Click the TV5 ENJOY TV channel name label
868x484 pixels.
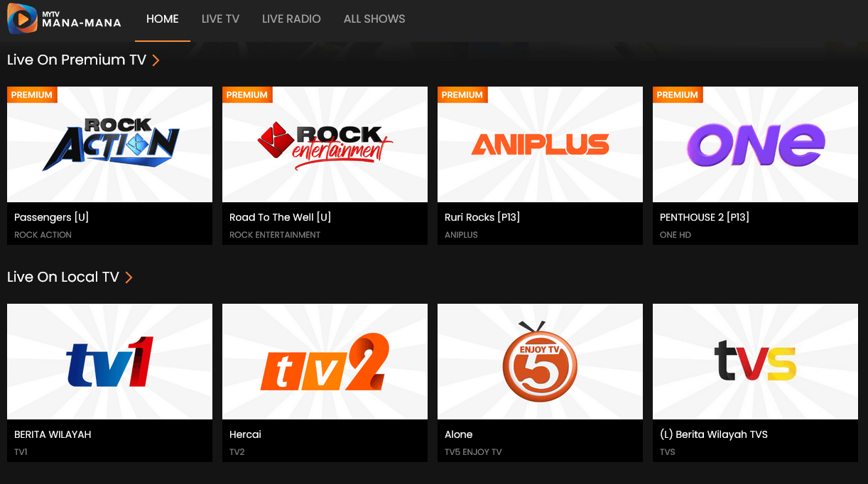(473, 452)
